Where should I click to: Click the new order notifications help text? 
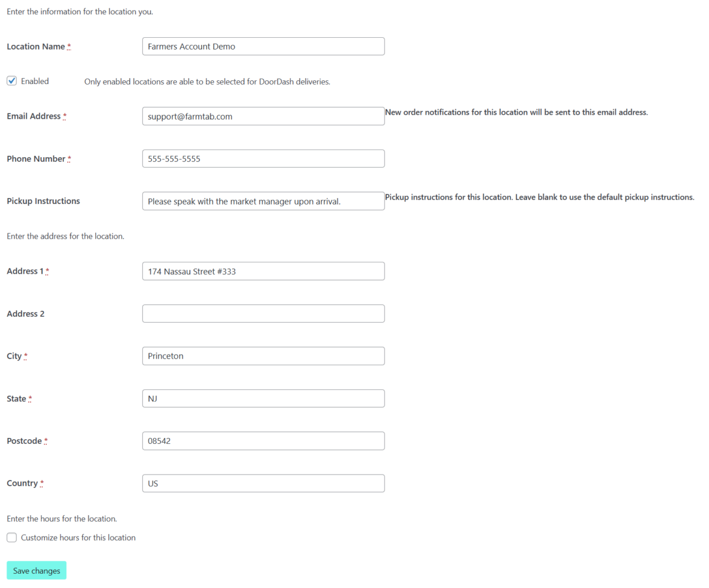516,112
